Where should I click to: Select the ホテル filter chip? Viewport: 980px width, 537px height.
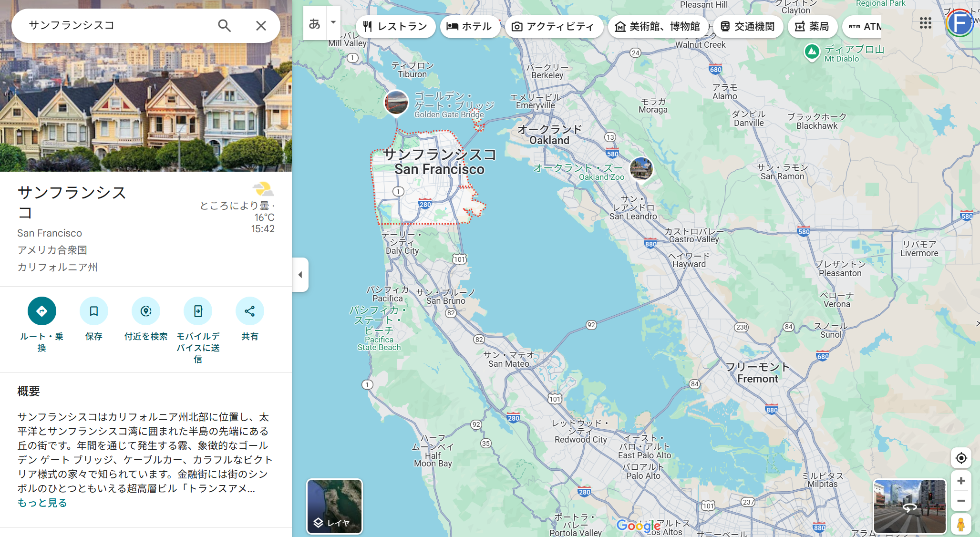(469, 26)
